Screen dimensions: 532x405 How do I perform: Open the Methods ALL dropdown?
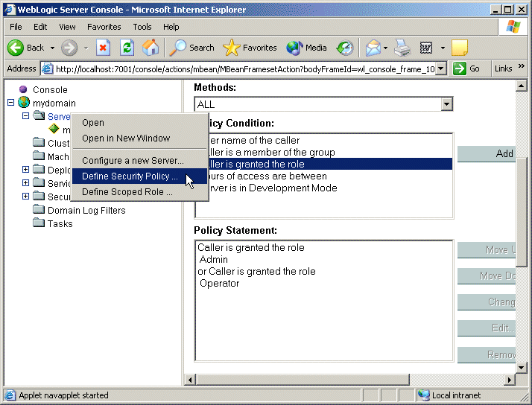point(447,104)
